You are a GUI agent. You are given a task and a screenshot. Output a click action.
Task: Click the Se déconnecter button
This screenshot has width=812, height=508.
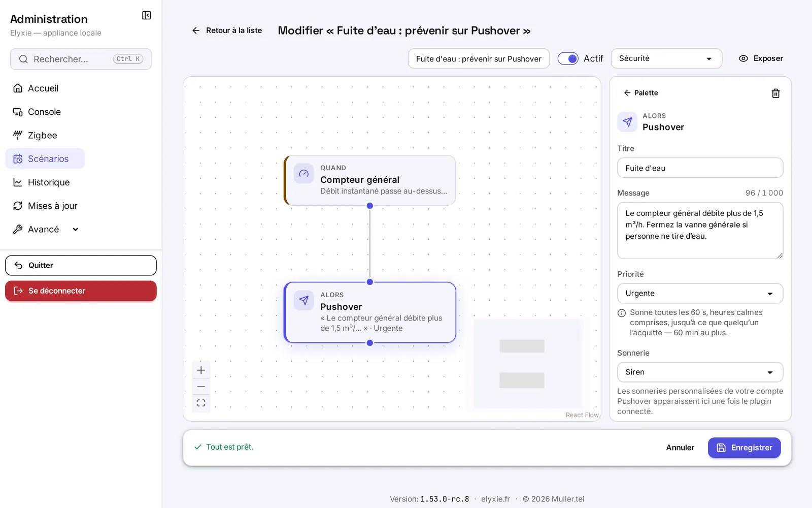point(81,291)
